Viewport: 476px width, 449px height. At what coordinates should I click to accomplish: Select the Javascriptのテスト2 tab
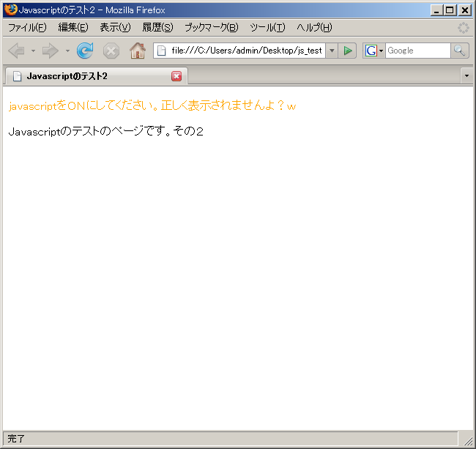95,76
